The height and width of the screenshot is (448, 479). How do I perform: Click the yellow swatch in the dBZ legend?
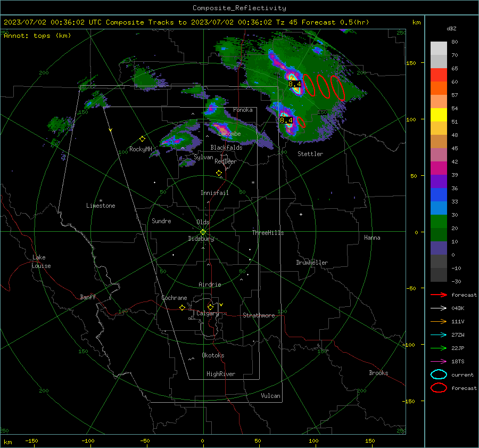point(439,115)
